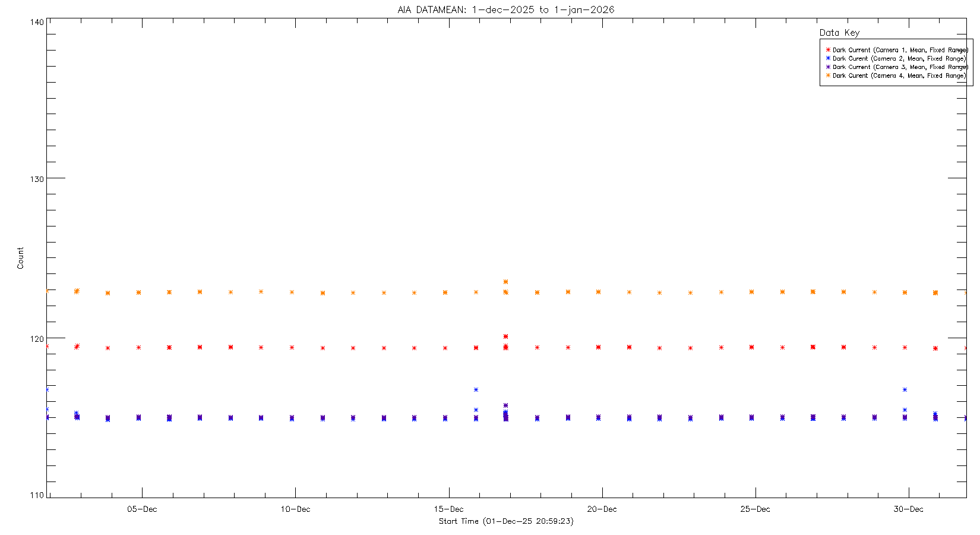Click the highest purple point near 17-Dec
The width and height of the screenshot is (980, 535).
[x=505, y=405]
